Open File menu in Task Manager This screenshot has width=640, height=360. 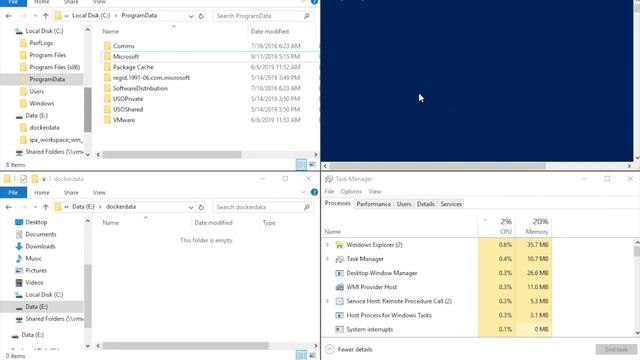329,191
